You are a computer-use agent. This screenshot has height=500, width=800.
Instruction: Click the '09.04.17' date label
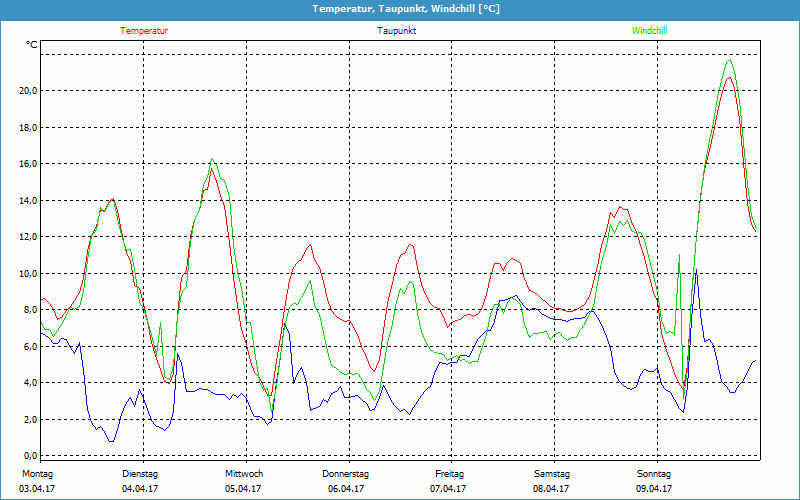pos(654,489)
